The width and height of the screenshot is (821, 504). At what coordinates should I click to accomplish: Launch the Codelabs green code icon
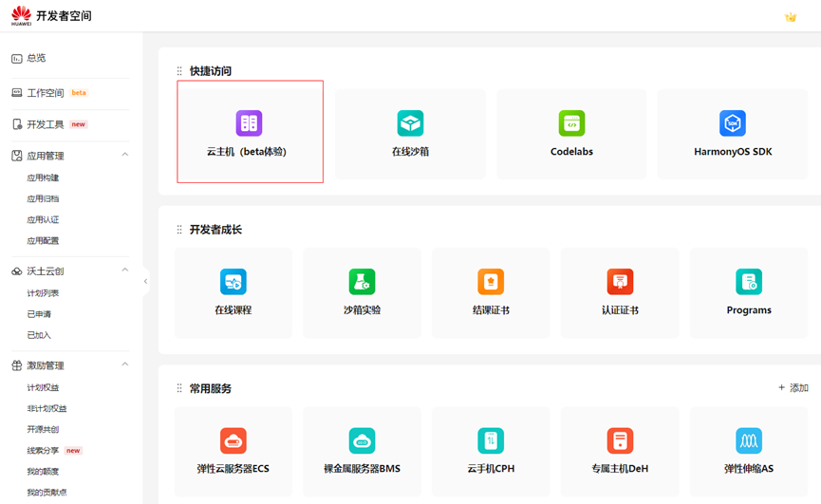click(571, 123)
